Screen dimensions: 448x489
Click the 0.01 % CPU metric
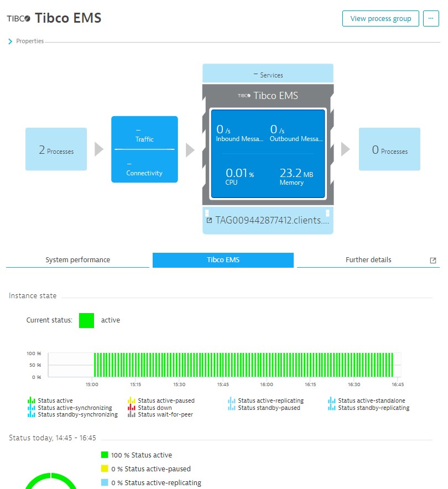click(x=239, y=176)
